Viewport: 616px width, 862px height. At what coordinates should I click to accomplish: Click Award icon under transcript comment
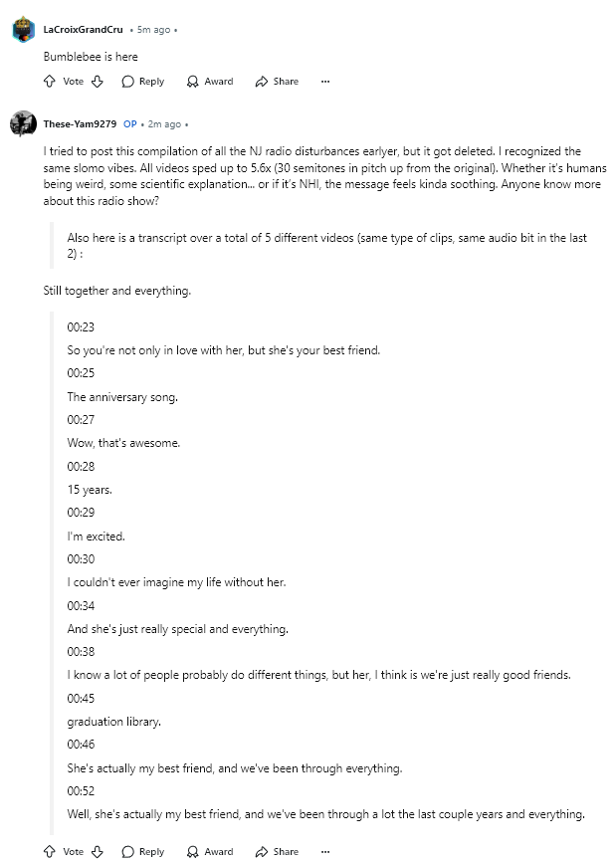tap(192, 852)
